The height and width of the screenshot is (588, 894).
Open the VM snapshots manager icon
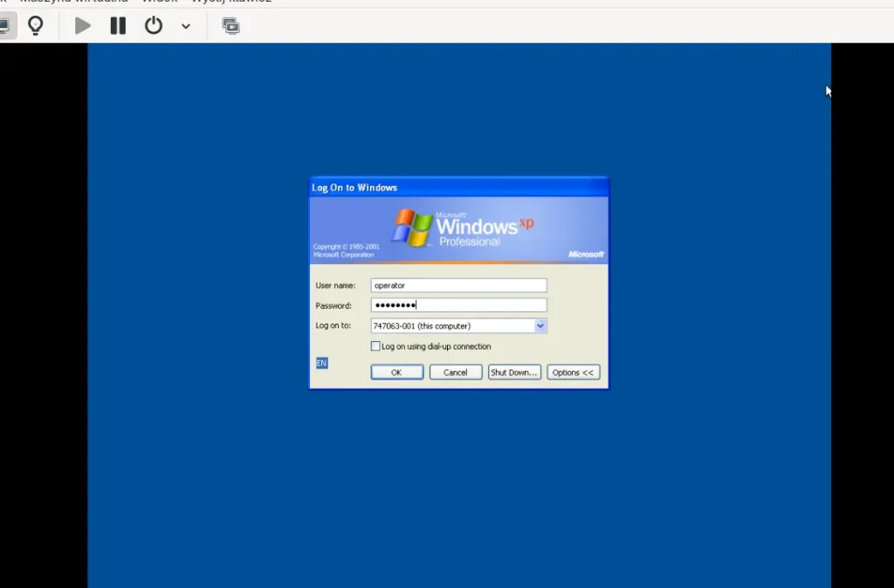click(230, 25)
